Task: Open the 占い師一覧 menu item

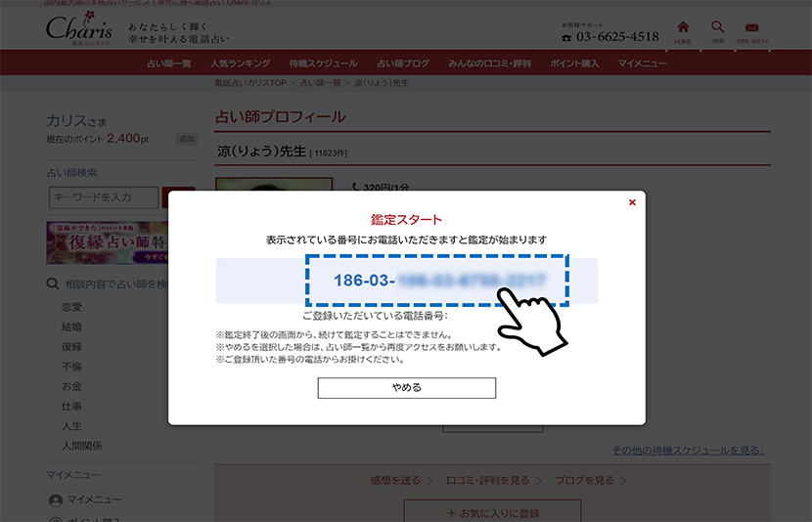Action: [168, 64]
